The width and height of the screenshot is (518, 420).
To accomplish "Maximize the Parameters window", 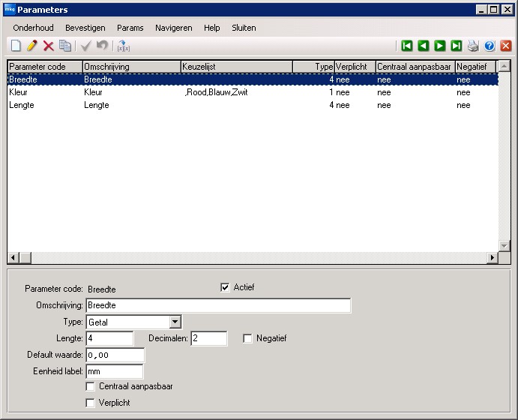I will point(493,10).
